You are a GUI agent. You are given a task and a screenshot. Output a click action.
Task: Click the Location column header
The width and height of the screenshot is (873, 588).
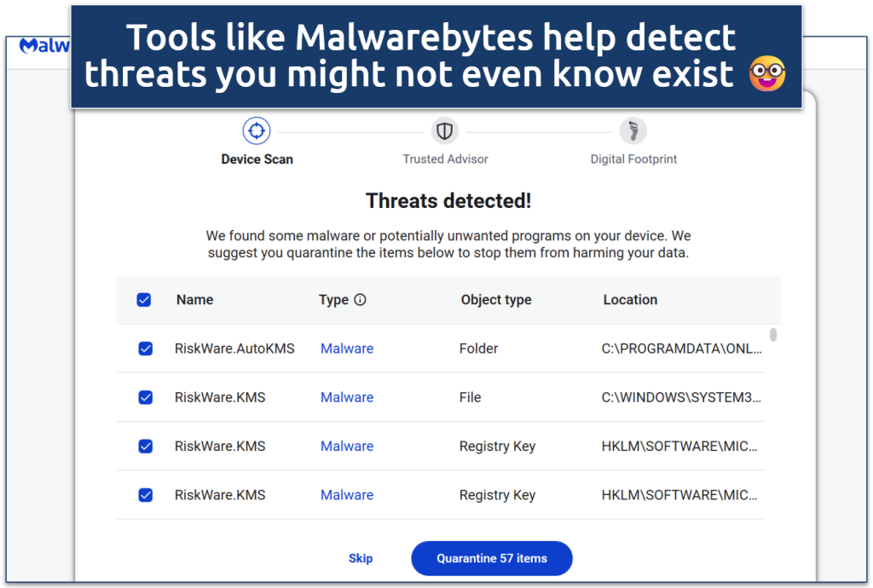point(630,300)
